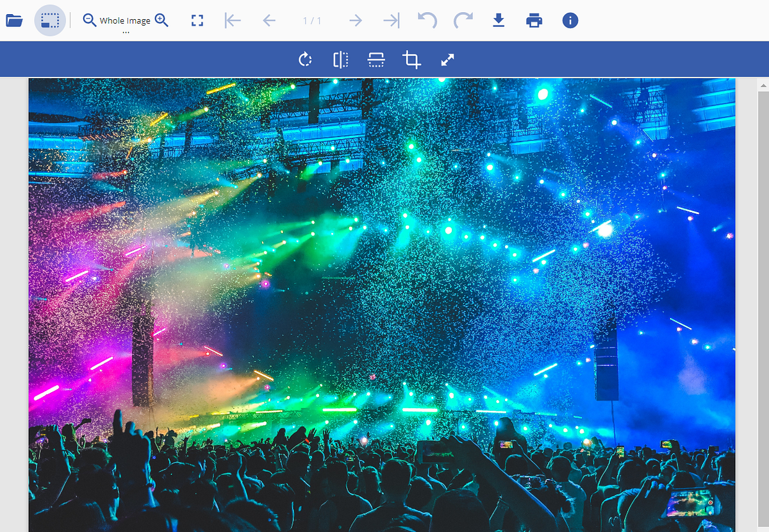The height and width of the screenshot is (532, 769).
Task: Print the displayed image
Action: tap(534, 20)
